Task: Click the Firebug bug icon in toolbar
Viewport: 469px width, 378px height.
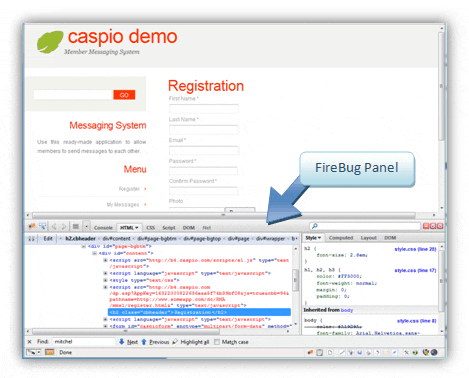Action: click(32, 226)
